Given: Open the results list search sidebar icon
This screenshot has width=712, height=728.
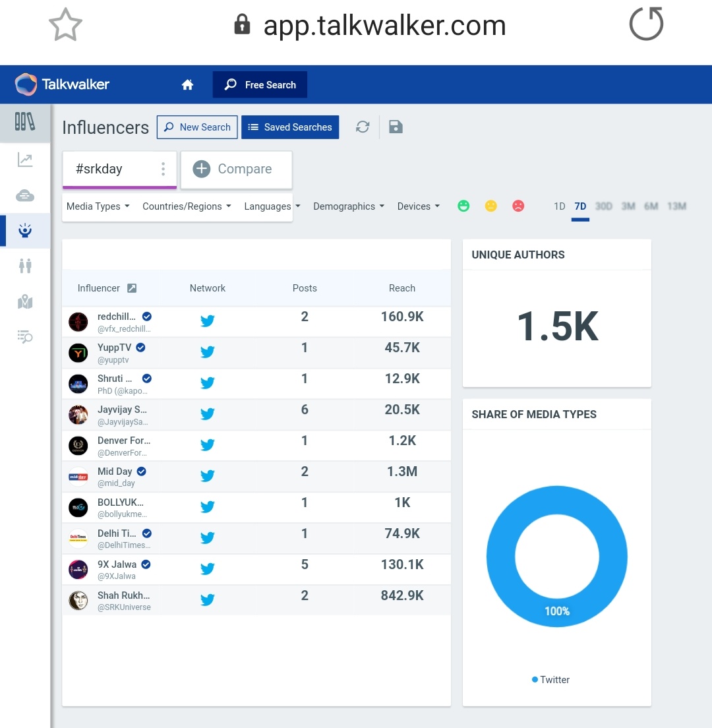Looking at the screenshot, I should point(25,336).
